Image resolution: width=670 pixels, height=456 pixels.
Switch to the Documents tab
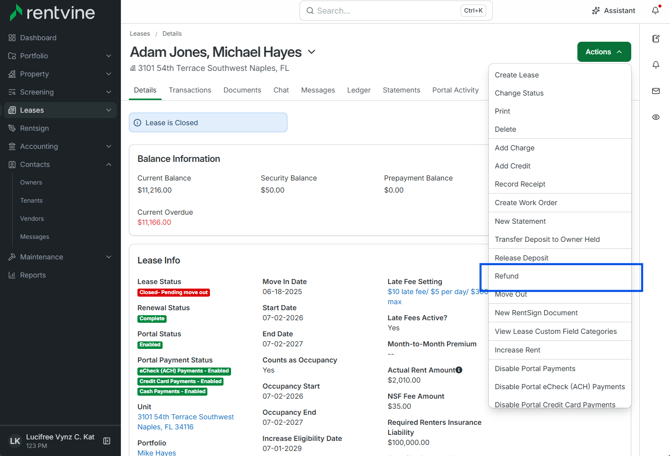(242, 90)
